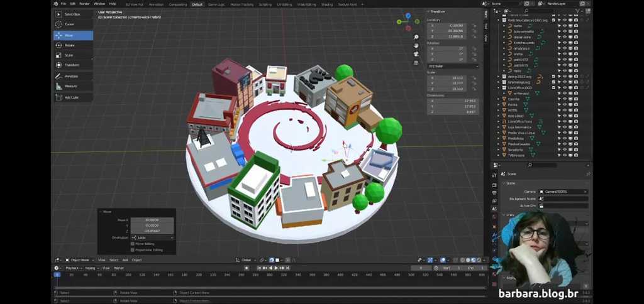Click the blue Z axis gizmo
Screen dimensions: 644x304
[408, 15]
